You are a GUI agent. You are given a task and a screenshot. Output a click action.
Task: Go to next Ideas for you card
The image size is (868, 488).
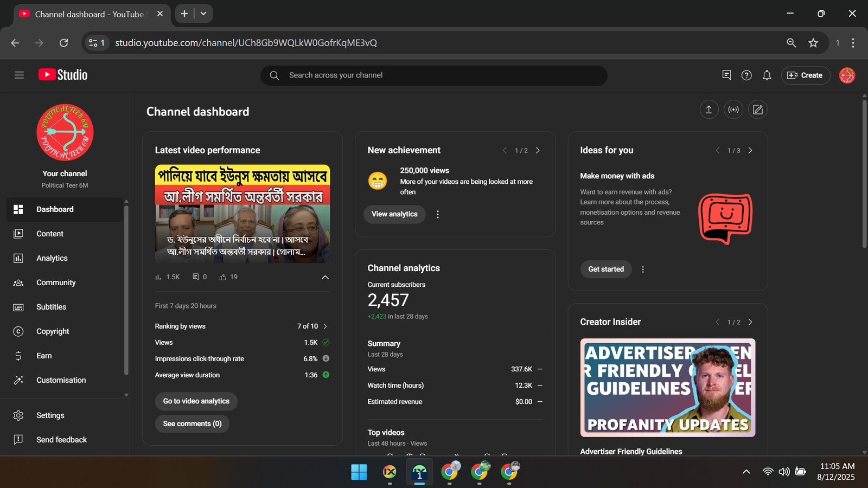[x=750, y=150]
